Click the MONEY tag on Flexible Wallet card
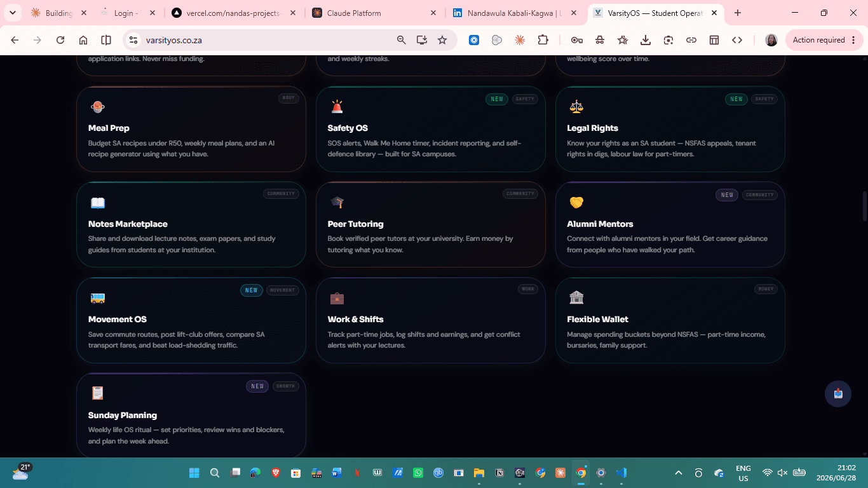 [766, 289]
